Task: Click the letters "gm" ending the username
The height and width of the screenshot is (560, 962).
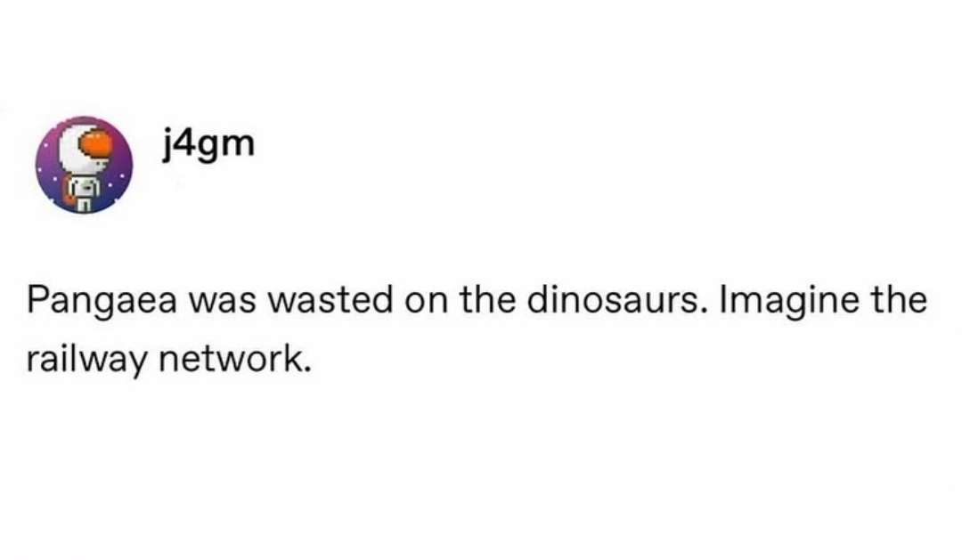Action: (226, 145)
